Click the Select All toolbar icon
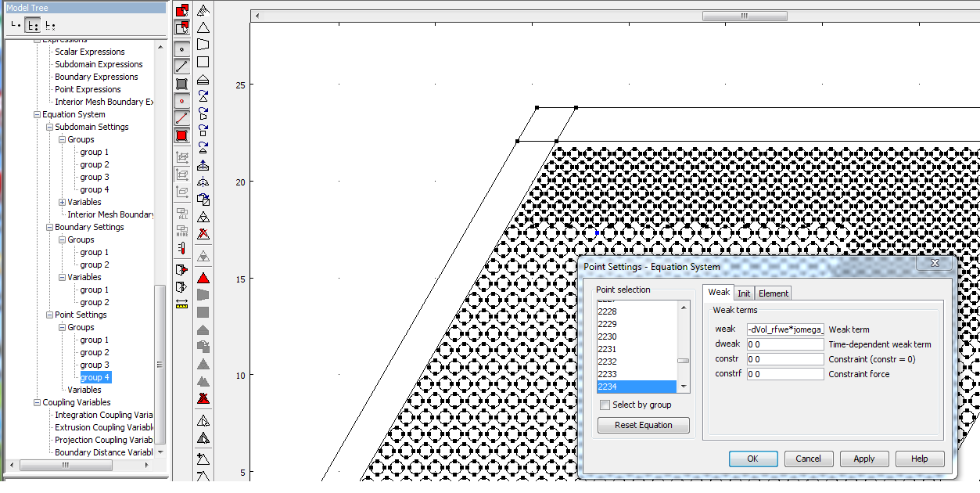The width and height of the screenshot is (980, 493). pos(181,214)
